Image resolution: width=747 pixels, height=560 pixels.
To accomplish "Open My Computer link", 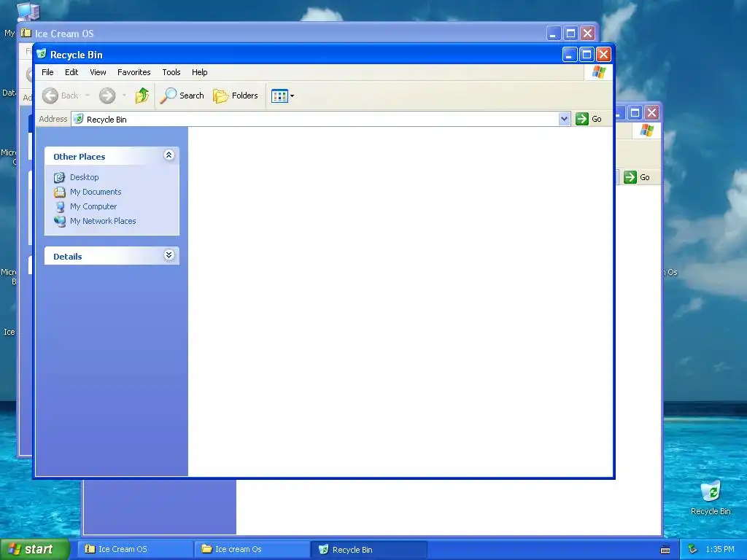I will [x=93, y=206].
